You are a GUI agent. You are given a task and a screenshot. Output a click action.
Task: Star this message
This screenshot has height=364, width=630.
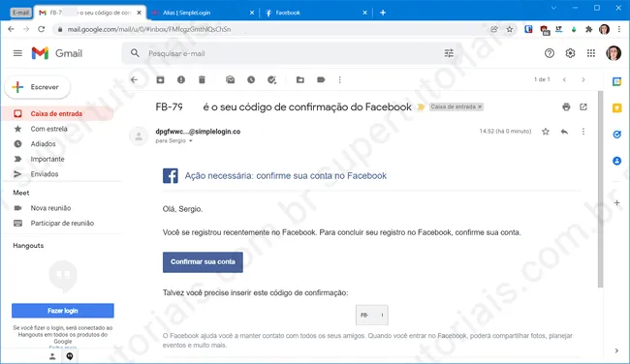[546, 132]
